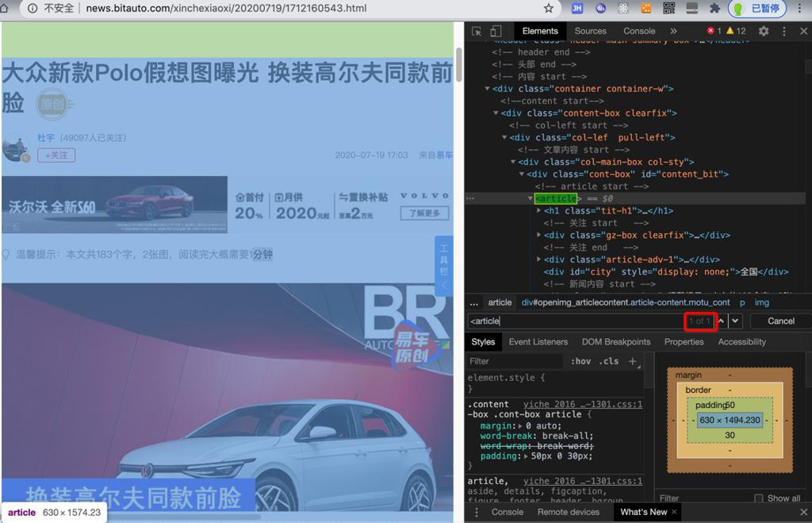Open the bottom drawer three-dot menu
The height and width of the screenshot is (523, 812).
[x=477, y=512]
